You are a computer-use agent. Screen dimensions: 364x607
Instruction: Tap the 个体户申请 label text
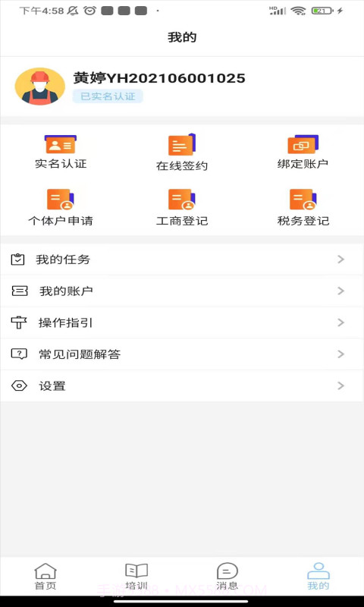pos(61,221)
